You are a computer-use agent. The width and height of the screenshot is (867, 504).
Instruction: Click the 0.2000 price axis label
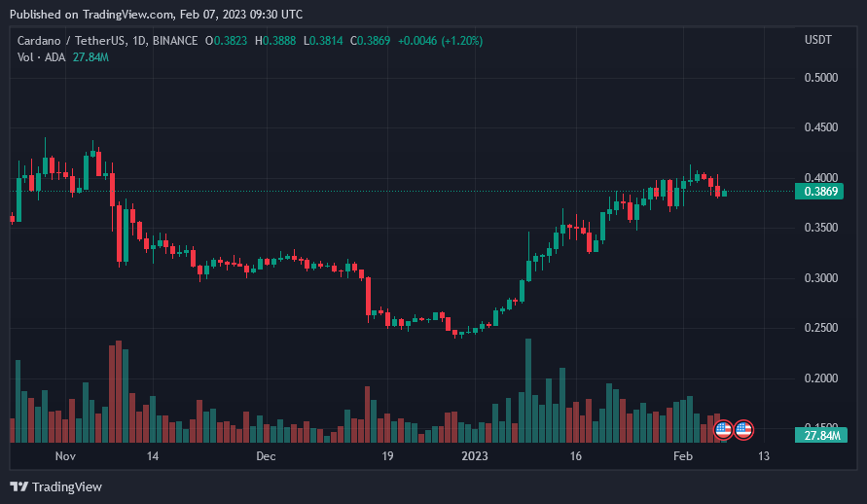[821, 378]
